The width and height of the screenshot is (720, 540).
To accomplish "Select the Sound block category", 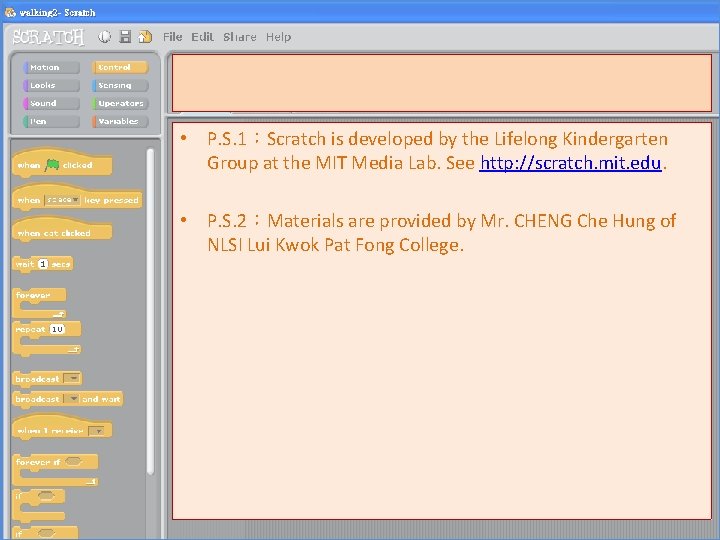I will point(51,103).
